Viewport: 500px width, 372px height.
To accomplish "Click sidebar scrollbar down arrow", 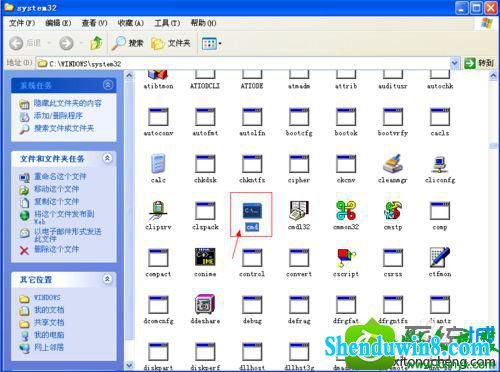I will [x=129, y=365].
